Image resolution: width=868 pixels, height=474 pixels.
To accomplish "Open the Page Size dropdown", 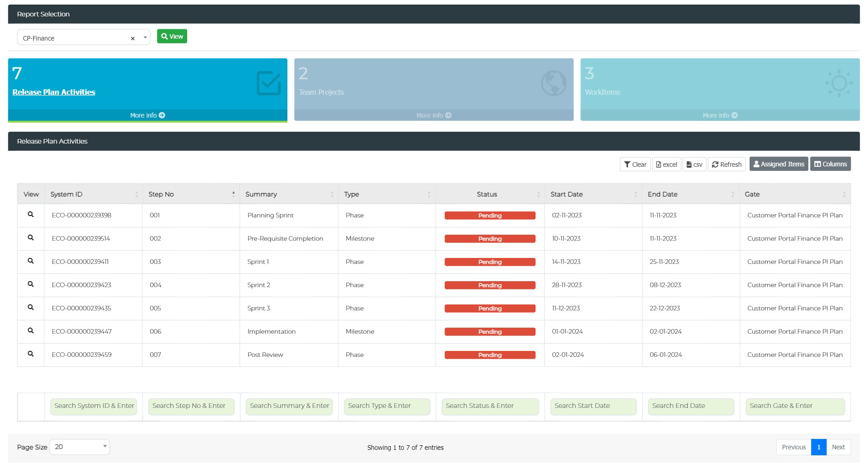I will pos(80,447).
